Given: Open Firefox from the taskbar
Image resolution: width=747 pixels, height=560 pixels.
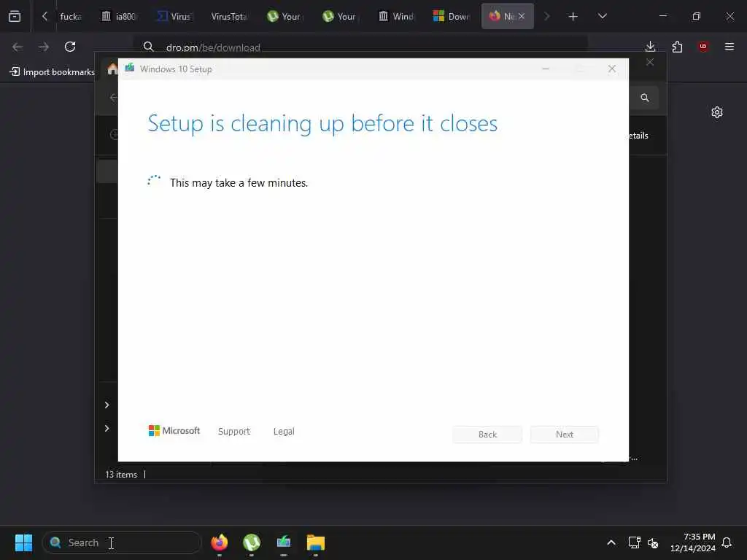Looking at the screenshot, I should click(220, 542).
